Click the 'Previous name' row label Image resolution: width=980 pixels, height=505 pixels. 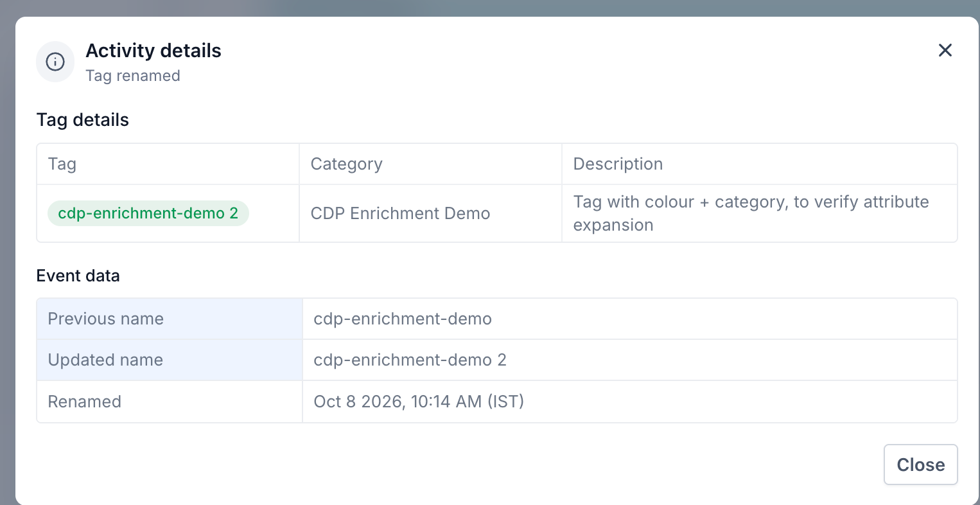[x=106, y=319]
